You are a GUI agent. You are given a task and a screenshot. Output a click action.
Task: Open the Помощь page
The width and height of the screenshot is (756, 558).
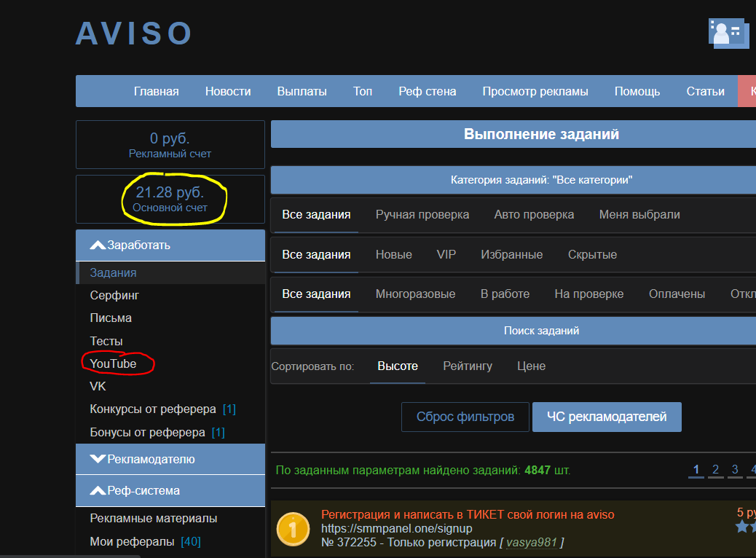point(637,91)
